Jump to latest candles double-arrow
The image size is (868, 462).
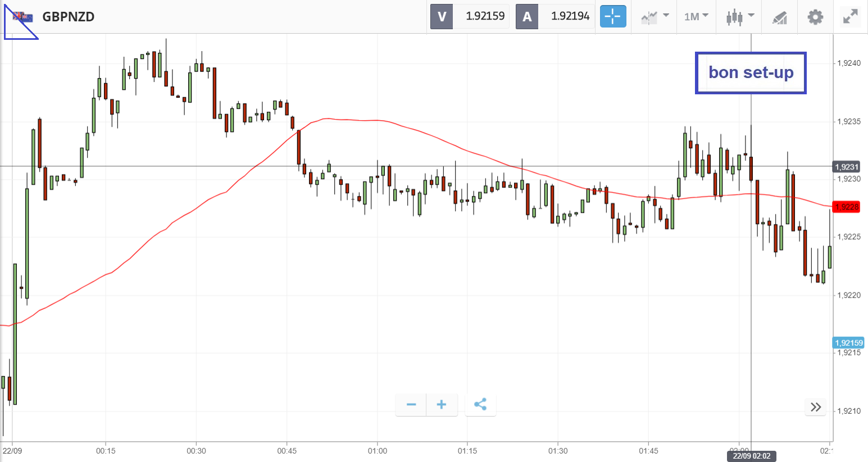(816, 406)
